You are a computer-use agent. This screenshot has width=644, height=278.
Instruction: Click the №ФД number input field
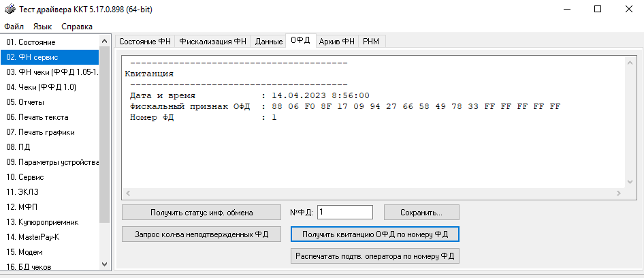coord(344,212)
